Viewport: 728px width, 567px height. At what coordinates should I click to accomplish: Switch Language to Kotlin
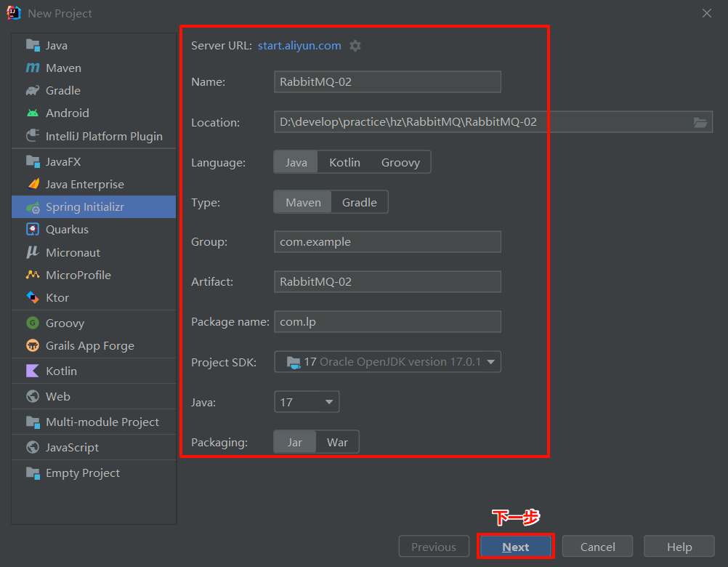point(344,162)
